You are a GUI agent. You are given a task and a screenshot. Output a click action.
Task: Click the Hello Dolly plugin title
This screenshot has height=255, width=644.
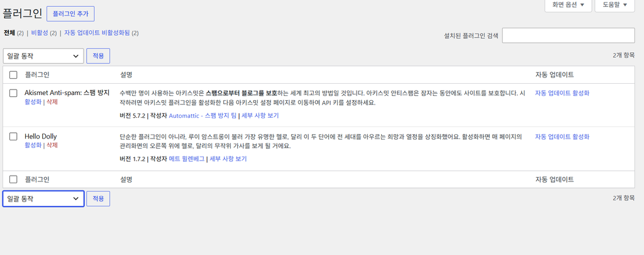pyautogui.click(x=41, y=137)
